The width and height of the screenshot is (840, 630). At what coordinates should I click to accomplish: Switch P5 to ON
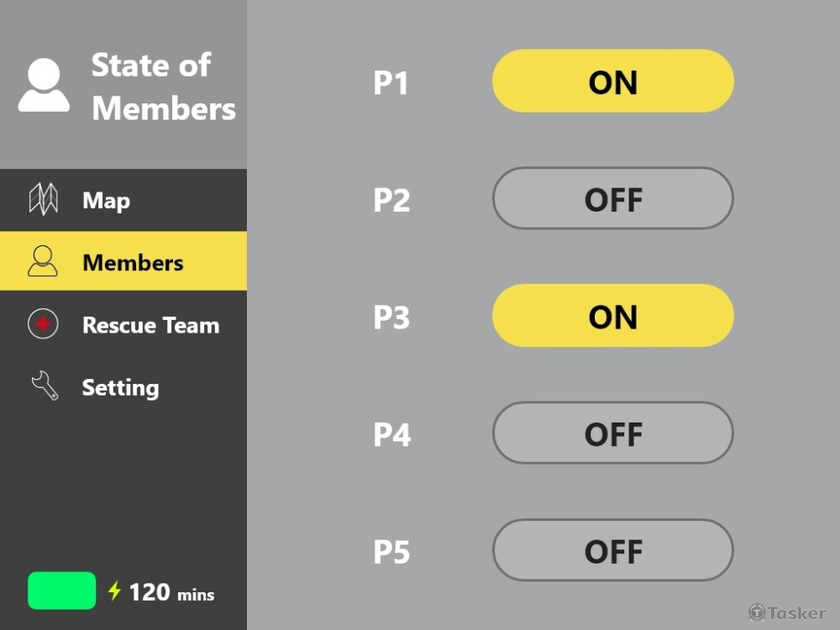612,551
